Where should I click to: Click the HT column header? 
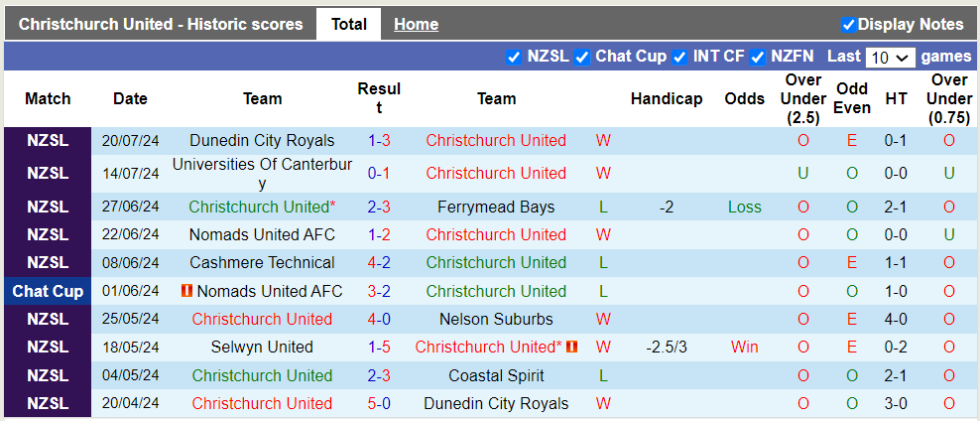pos(896,99)
